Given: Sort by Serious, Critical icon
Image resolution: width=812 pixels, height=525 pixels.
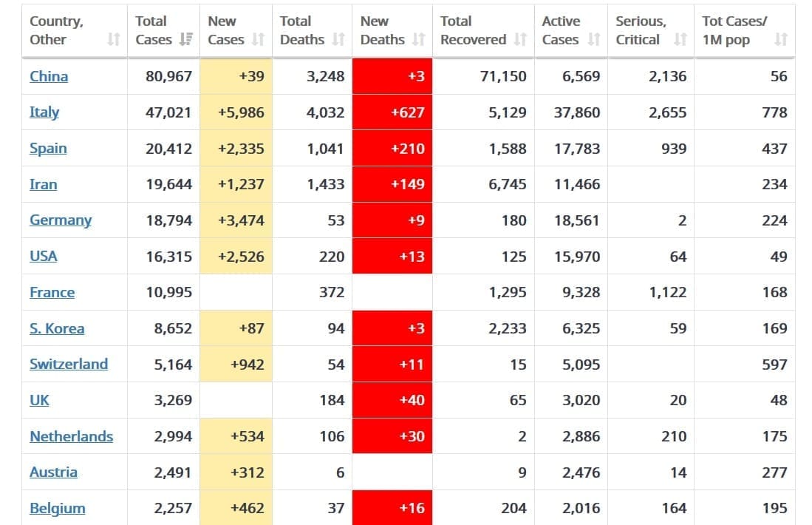Looking at the screenshot, I should pyautogui.click(x=680, y=40).
